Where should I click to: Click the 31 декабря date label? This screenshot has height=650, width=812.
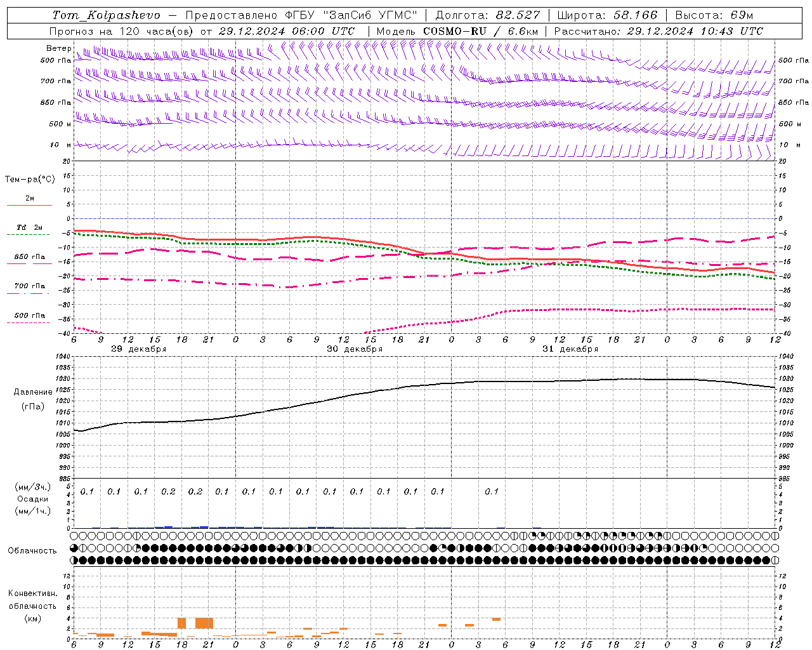tap(570, 349)
